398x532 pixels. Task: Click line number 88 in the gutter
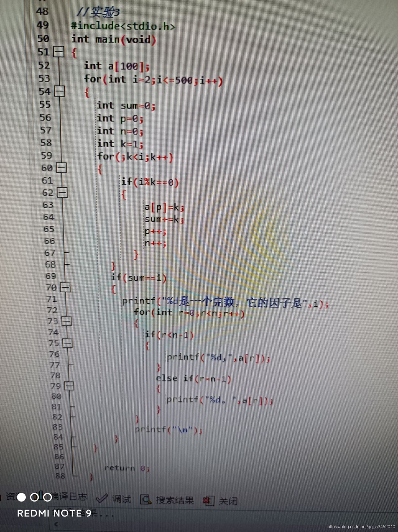[60, 476]
